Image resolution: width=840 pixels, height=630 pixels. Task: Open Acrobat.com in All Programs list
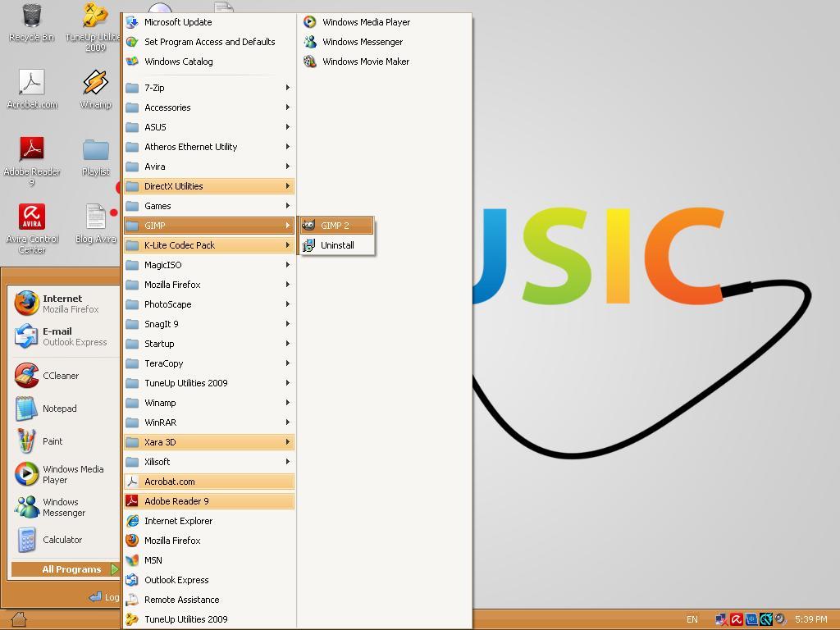click(x=209, y=482)
